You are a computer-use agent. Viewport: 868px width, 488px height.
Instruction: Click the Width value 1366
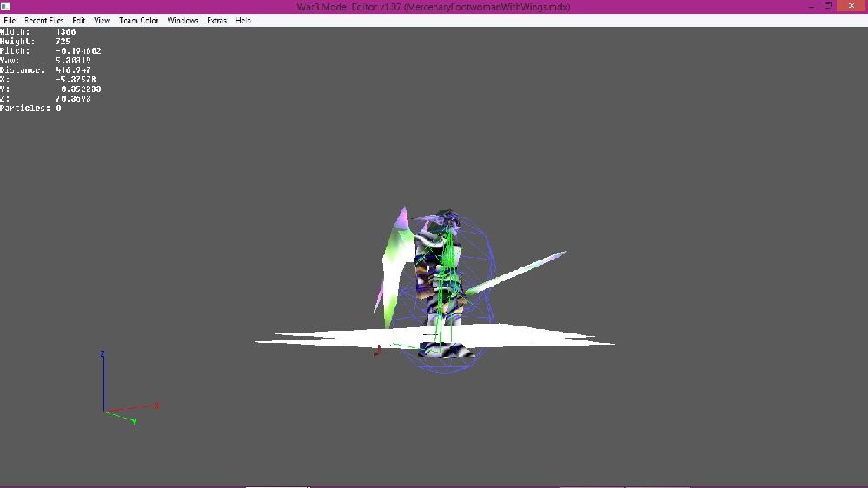coord(66,32)
